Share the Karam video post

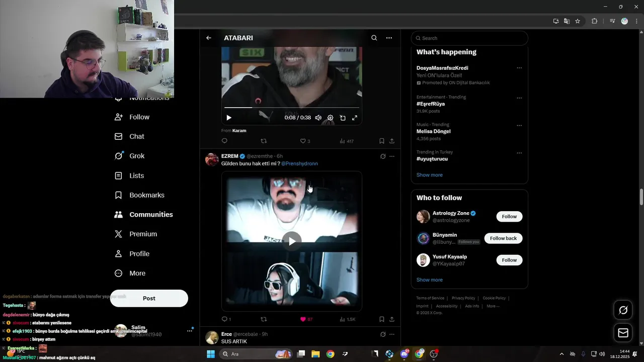click(x=392, y=141)
